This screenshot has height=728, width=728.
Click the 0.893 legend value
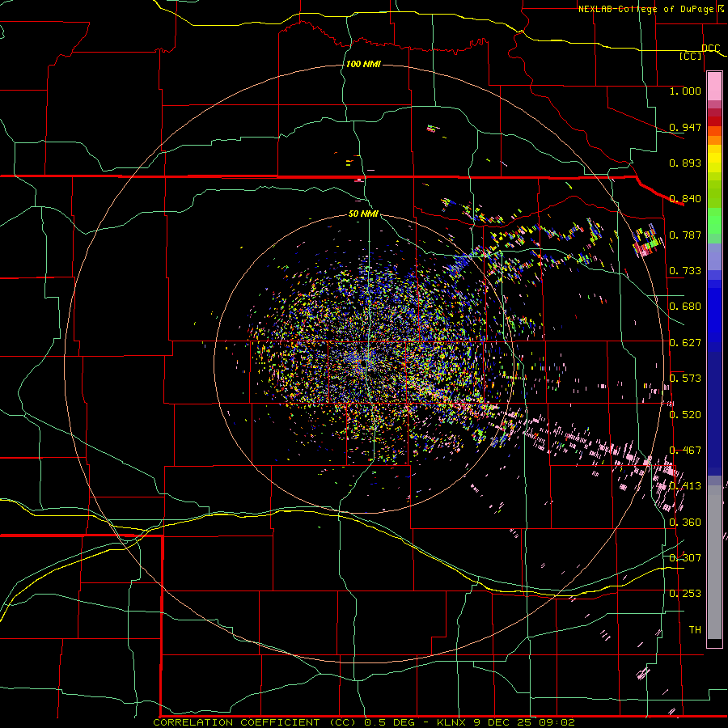685,163
